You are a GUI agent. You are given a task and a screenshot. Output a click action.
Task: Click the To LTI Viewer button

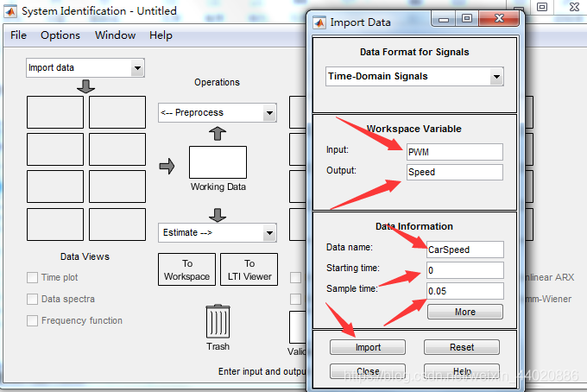pos(249,269)
